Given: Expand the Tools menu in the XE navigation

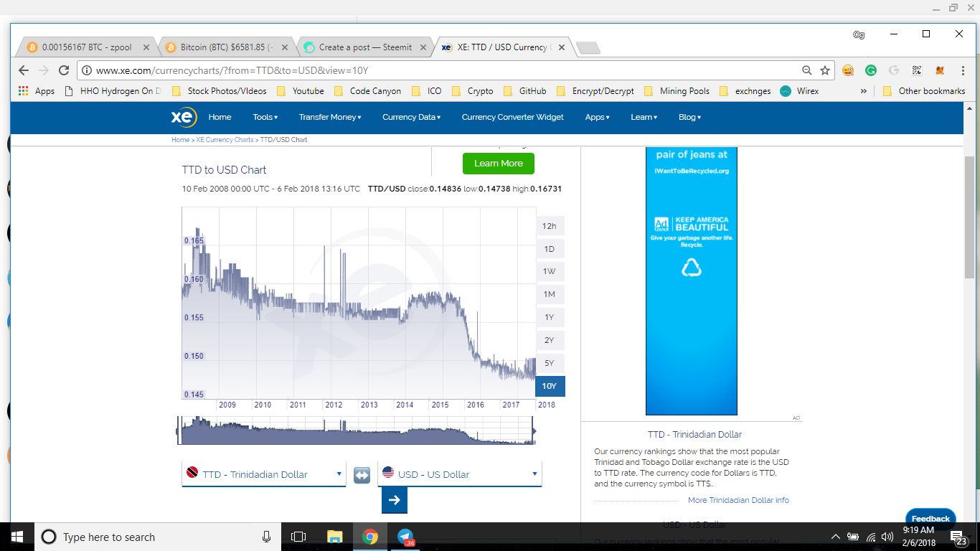Looking at the screenshot, I should point(265,117).
